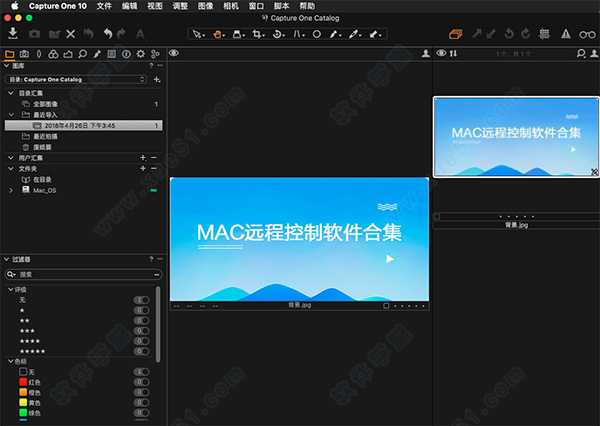600x426 pixels.
Task: Select the eyedropper color picker tool
Action: [x=354, y=34]
